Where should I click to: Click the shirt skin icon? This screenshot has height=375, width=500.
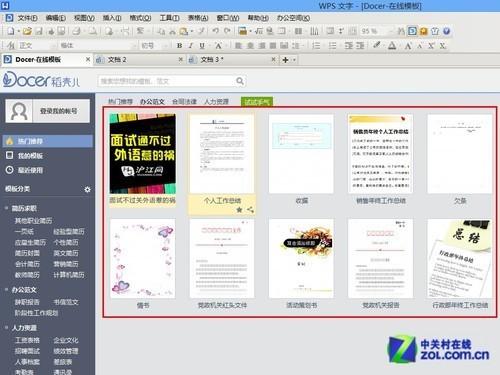(x=435, y=31)
